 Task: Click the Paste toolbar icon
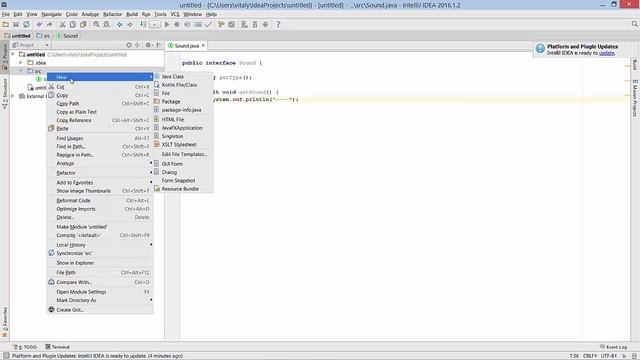click(83, 24)
